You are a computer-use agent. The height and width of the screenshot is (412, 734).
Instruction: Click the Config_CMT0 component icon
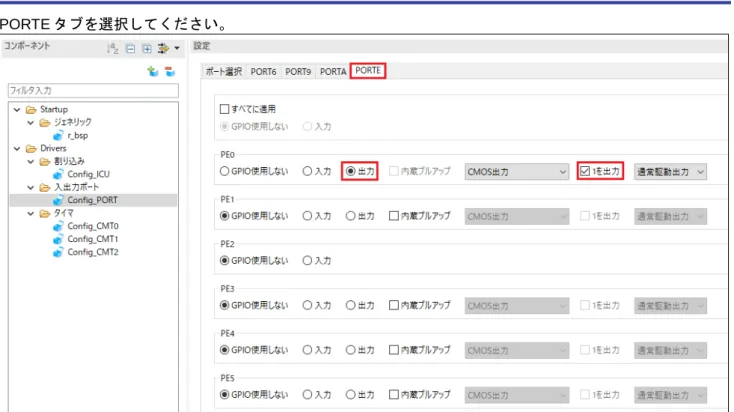(x=58, y=227)
